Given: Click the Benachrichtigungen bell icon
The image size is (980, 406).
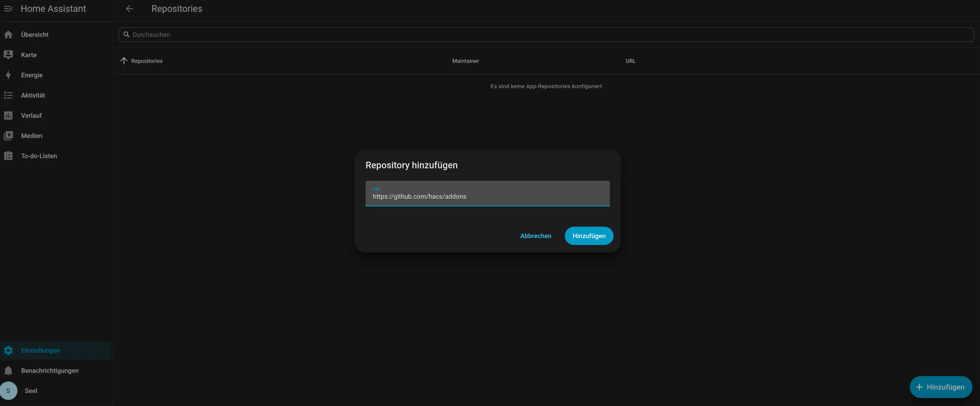Looking at the screenshot, I should (x=8, y=370).
